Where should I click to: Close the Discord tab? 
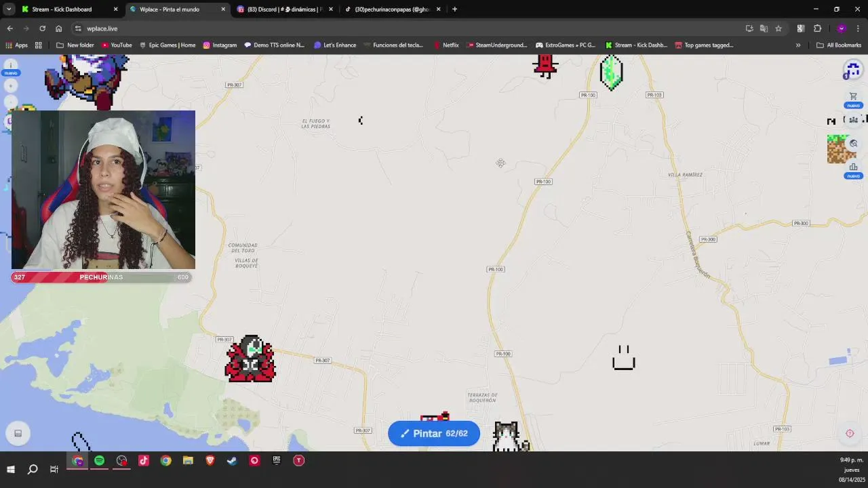(331, 9)
